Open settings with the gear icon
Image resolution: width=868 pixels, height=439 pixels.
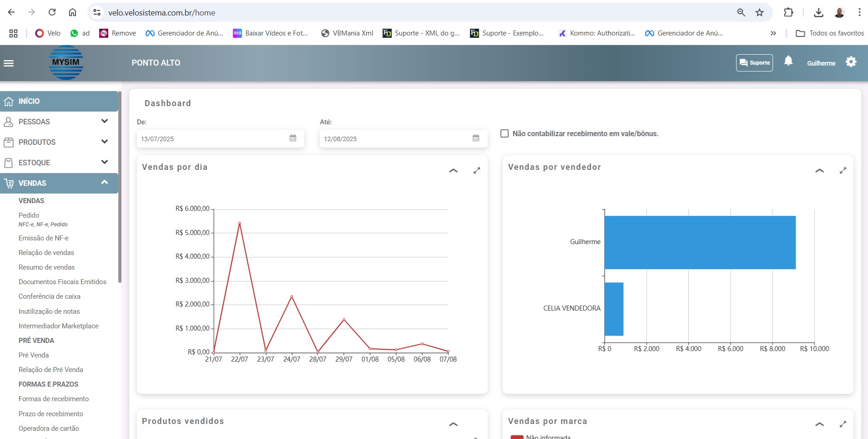click(x=851, y=62)
